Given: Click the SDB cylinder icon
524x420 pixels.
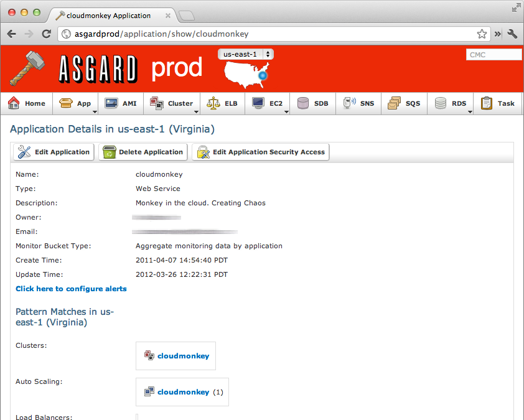Looking at the screenshot, I should [303, 103].
